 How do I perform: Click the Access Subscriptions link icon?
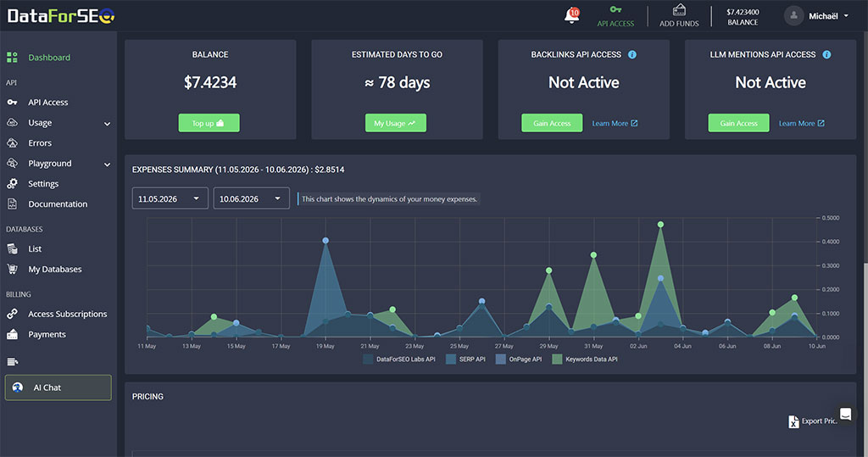pos(12,314)
